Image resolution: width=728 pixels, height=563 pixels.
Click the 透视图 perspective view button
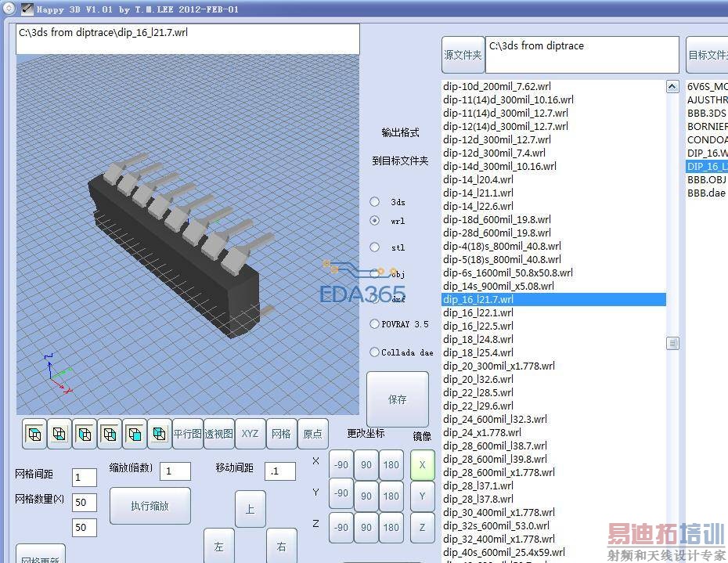(218, 434)
